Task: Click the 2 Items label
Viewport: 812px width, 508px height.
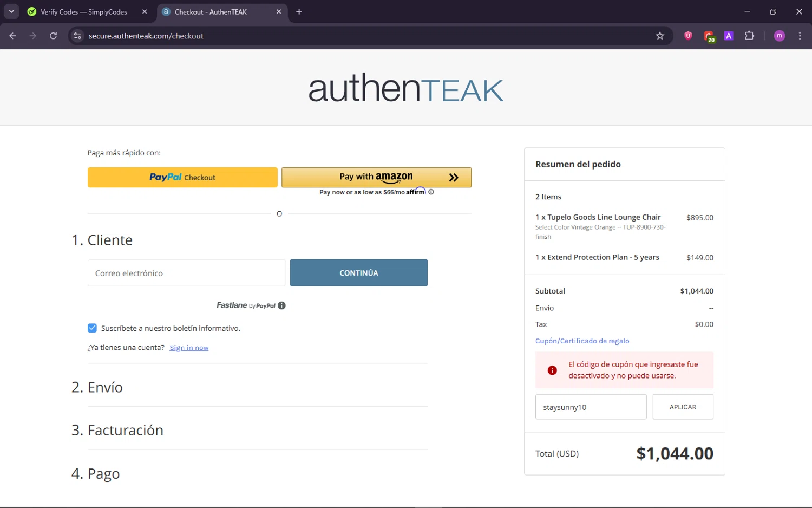Action: (548, 197)
